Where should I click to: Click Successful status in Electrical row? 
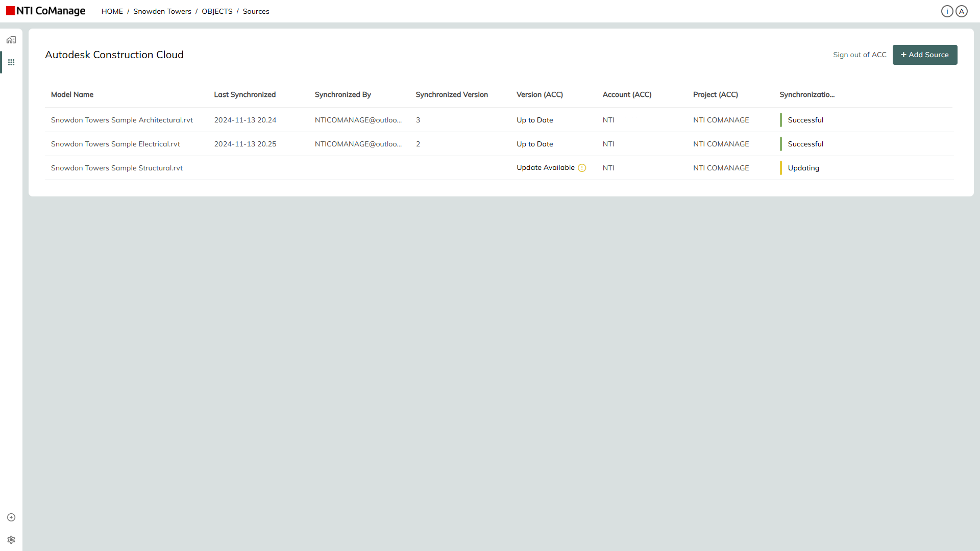(x=805, y=144)
